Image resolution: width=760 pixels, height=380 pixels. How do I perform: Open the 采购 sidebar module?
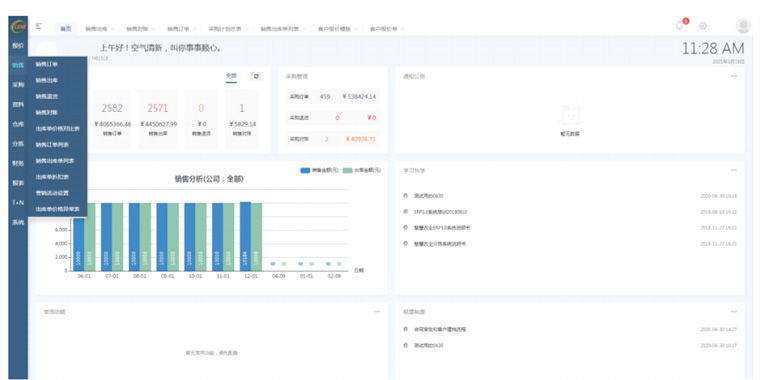click(x=18, y=85)
